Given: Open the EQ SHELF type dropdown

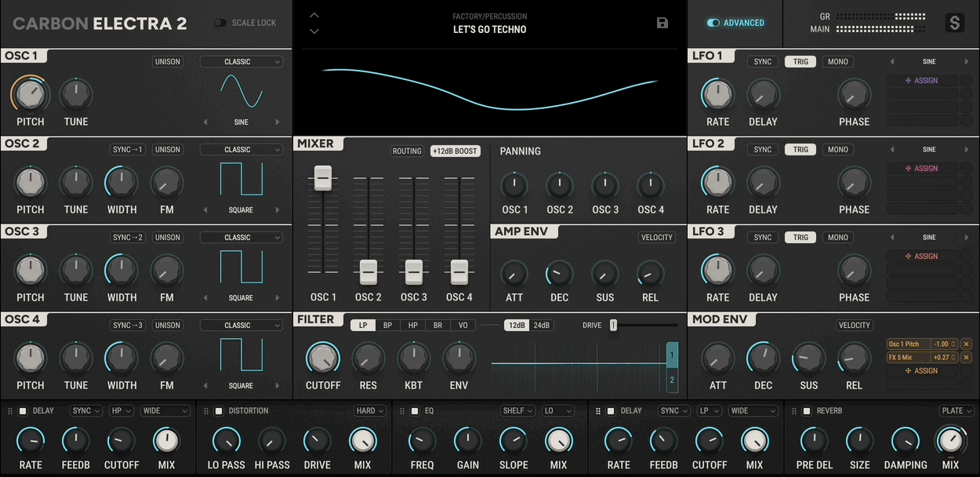Looking at the screenshot, I should pos(518,411).
